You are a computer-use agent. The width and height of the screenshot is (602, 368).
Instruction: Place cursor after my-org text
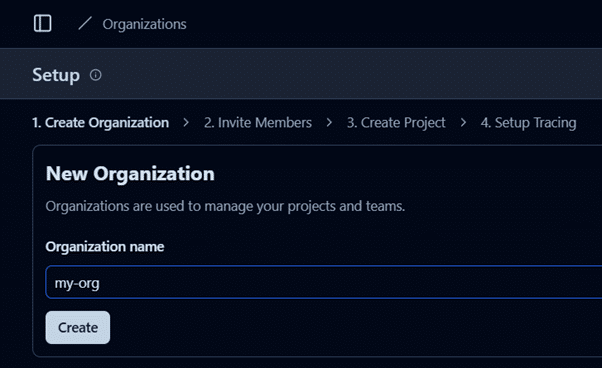(100, 283)
